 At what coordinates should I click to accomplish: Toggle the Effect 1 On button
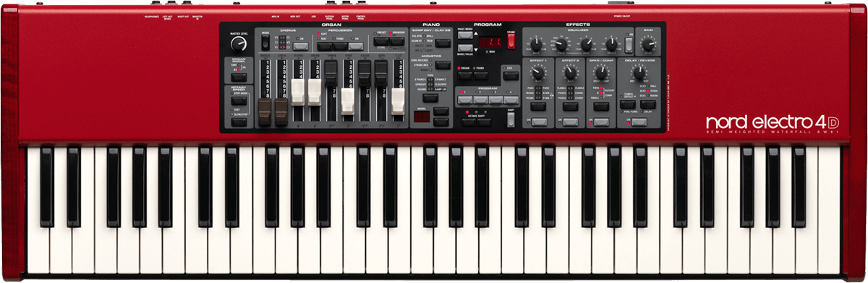(x=540, y=122)
